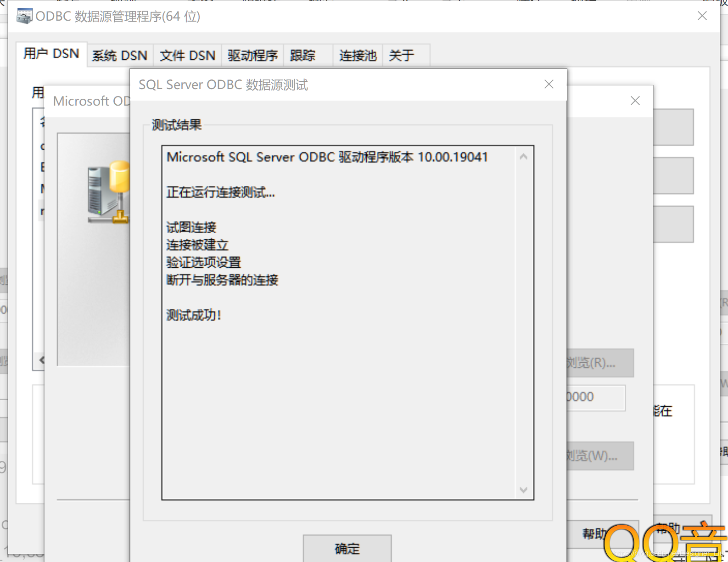Click the 正在运行连接测试... line
The width and height of the screenshot is (728, 562).
(221, 192)
